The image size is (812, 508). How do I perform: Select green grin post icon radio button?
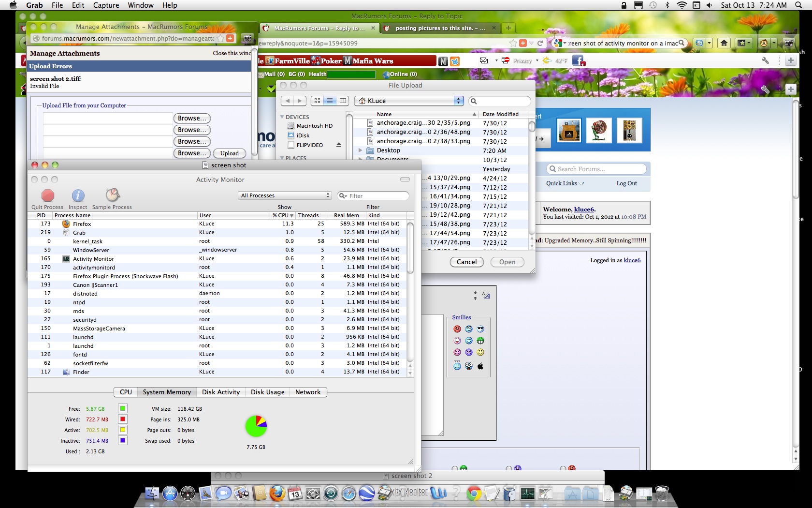pos(455,469)
